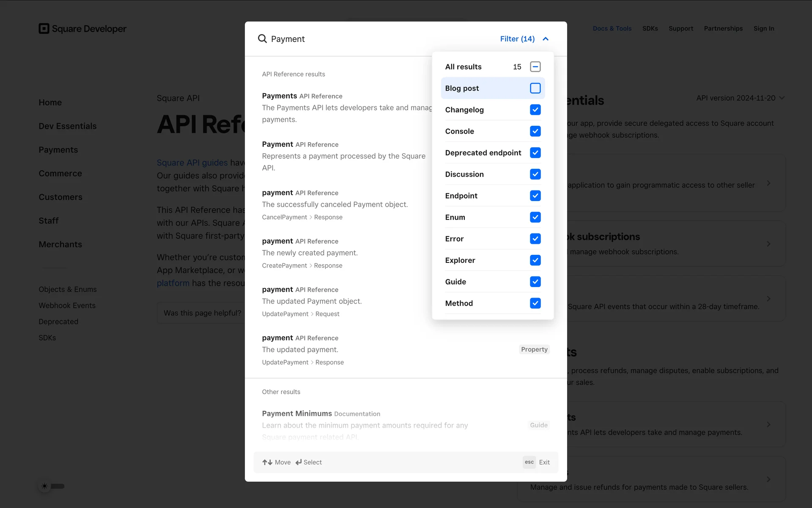This screenshot has height=508, width=812.
Task: Click the Square Developer logo
Action: point(82,29)
